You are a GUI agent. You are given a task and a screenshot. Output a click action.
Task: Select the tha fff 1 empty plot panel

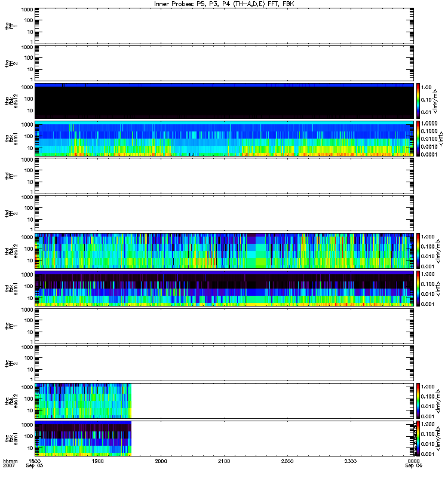coord(225,26)
